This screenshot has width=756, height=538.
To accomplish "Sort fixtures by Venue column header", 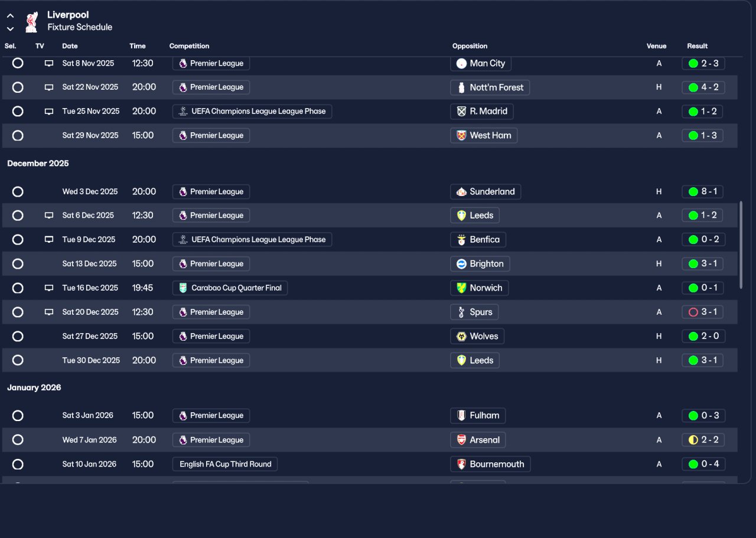I will (656, 46).
